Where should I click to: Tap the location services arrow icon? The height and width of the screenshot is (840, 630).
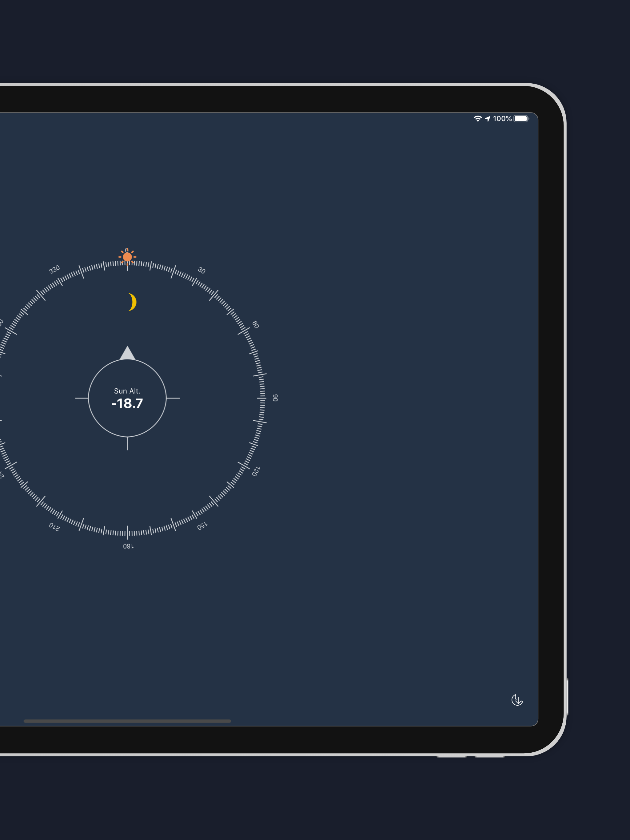pos(488,119)
